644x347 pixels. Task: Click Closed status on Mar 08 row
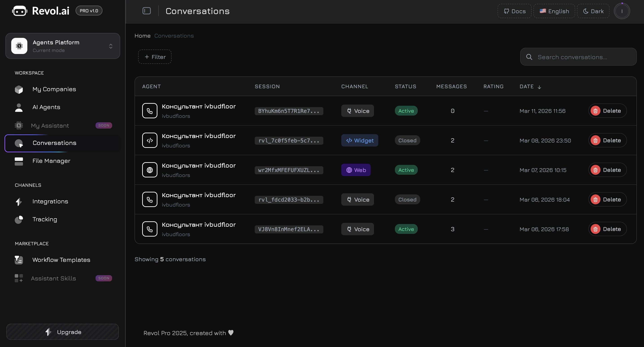pos(407,140)
